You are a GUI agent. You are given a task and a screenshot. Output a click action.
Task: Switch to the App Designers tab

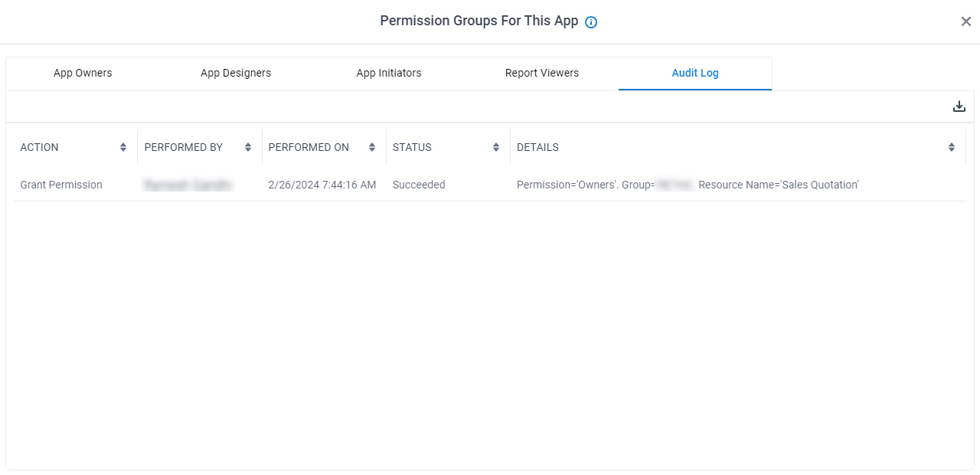236,74
